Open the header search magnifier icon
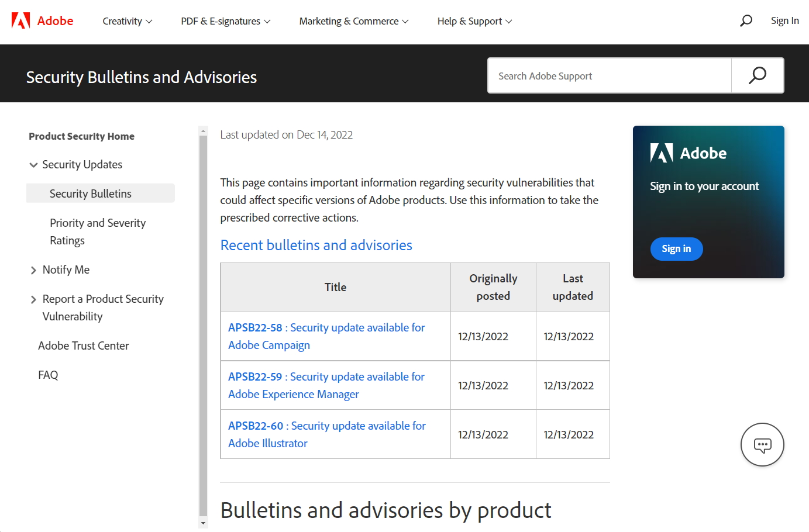The height and width of the screenshot is (532, 809). 746,21
